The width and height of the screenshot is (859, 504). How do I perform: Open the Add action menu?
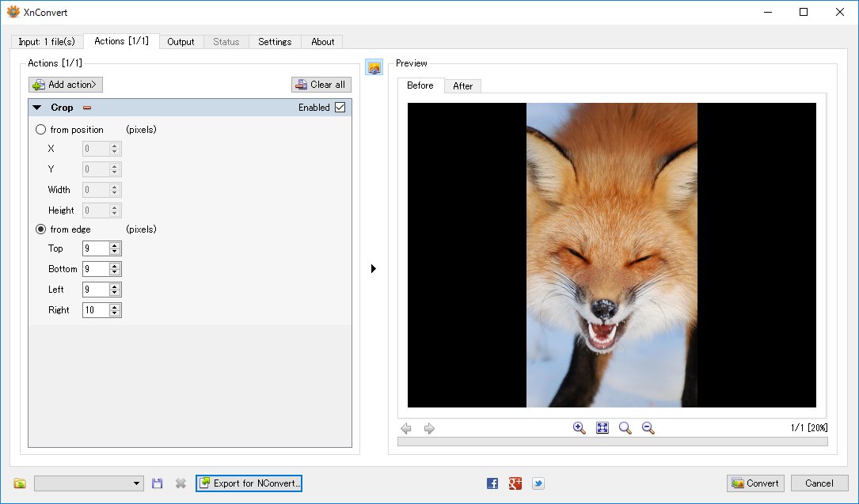pos(66,85)
